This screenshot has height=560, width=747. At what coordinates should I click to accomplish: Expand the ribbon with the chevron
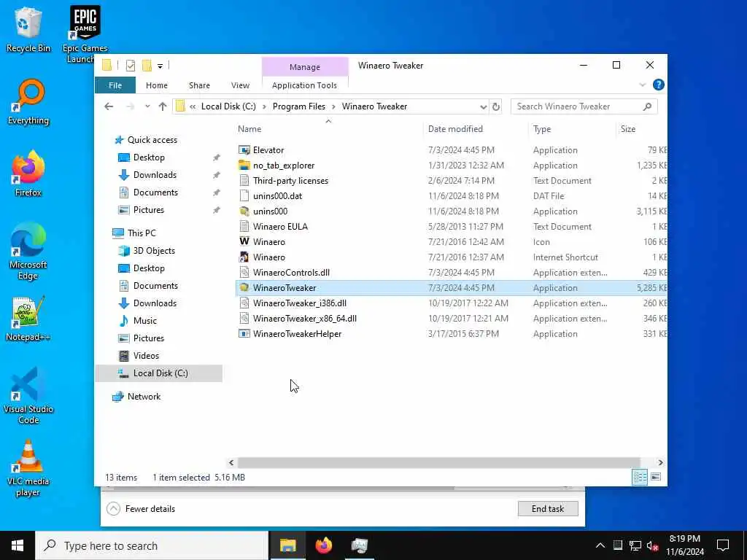coord(642,85)
